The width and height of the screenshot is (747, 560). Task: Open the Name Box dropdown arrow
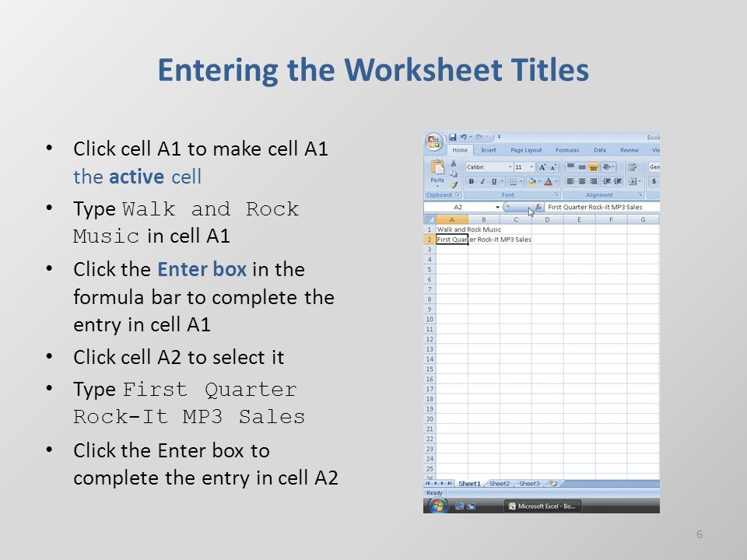tap(497, 207)
